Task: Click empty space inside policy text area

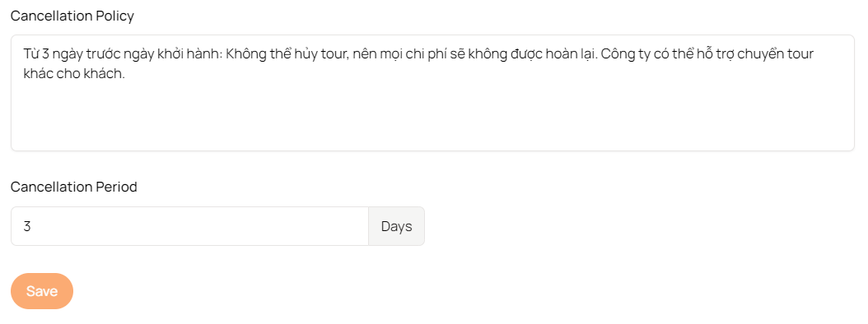Action: coord(433,119)
